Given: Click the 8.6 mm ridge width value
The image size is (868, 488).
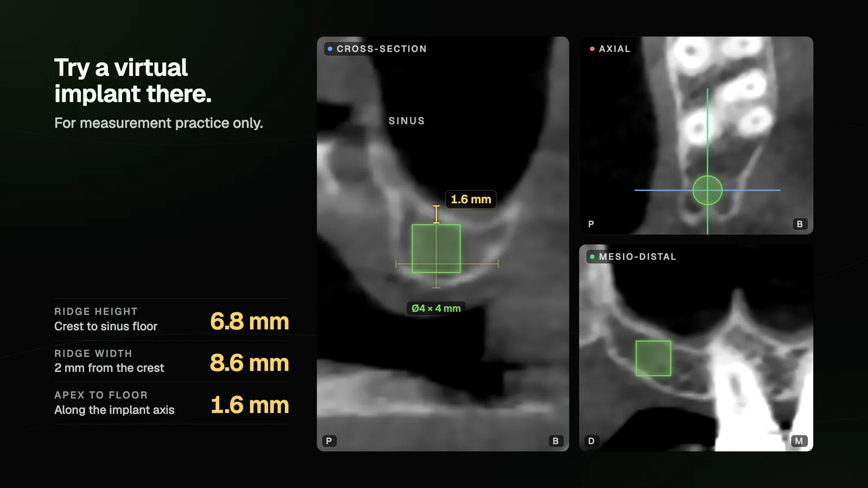Looking at the screenshot, I should (x=250, y=363).
